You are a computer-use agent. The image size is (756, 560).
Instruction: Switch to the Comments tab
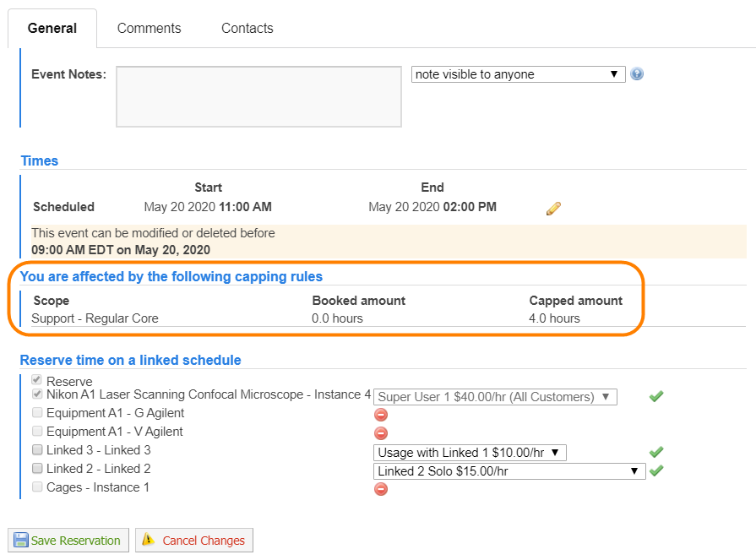pos(149,29)
